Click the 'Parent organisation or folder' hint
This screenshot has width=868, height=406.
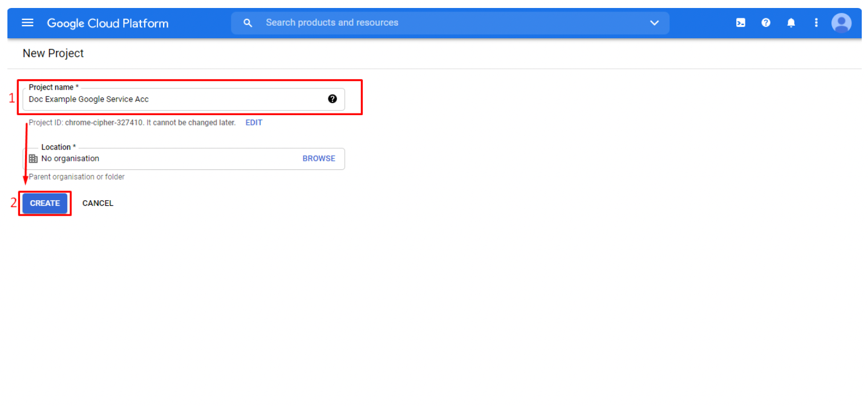(76, 177)
